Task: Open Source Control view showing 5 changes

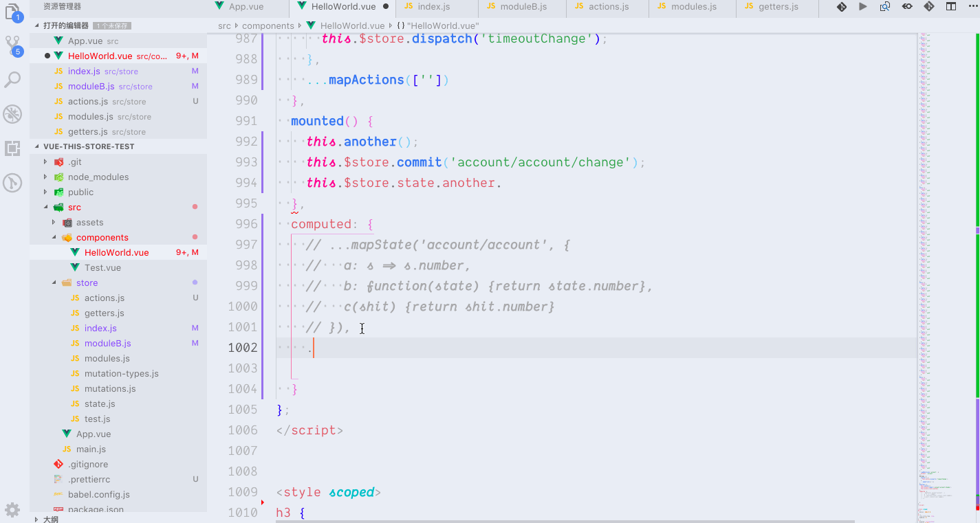Action: 12,43
